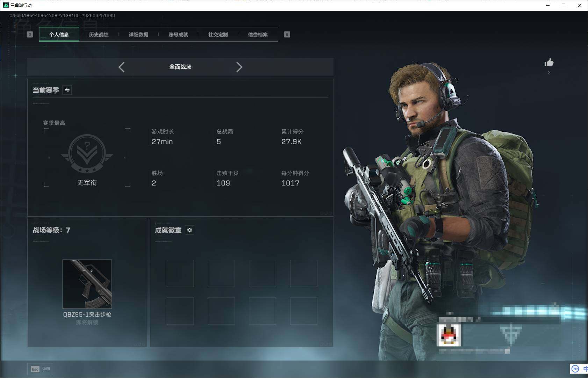588x378 pixels.
Task: Click the Esc 返回 back button
Action: coord(40,369)
